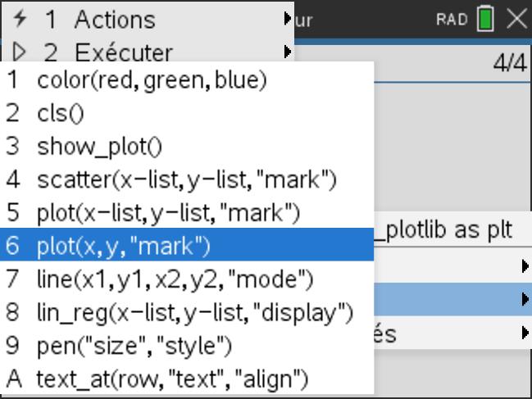Open the Actions menu item

tap(115, 19)
